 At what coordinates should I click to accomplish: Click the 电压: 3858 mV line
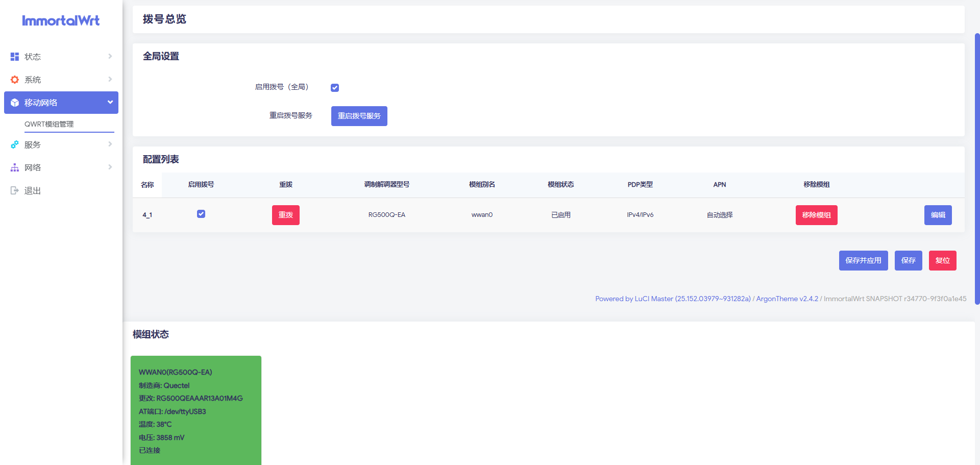pos(162,437)
